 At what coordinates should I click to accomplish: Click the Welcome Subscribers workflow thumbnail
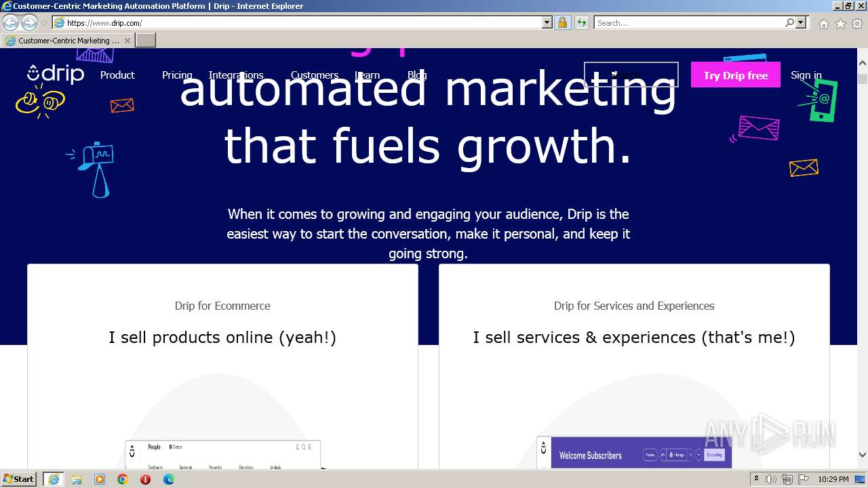(634, 453)
